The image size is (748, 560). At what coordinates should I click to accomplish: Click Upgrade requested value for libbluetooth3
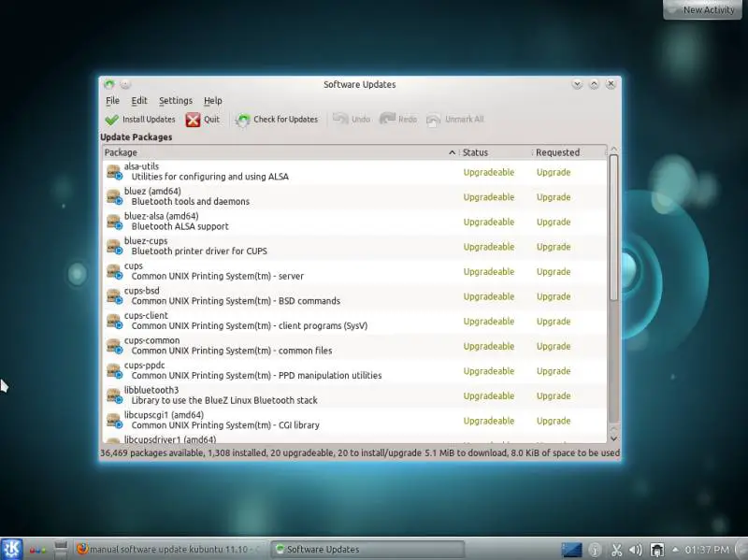click(x=554, y=395)
